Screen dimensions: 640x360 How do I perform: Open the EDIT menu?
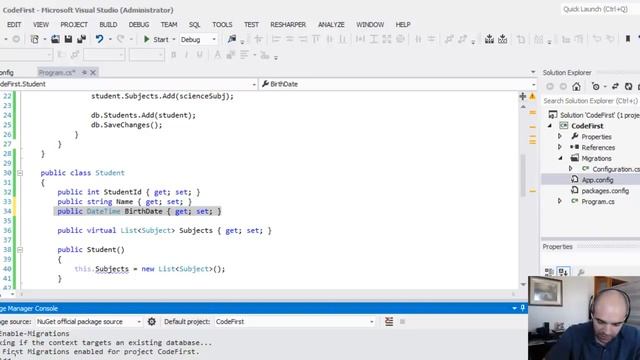point(14,24)
